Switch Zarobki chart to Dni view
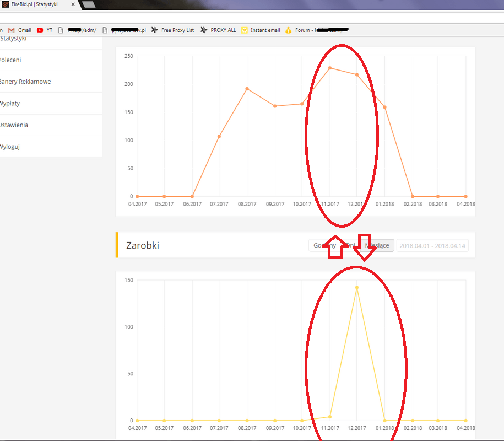This screenshot has width=504, height=441. (350, 245)
